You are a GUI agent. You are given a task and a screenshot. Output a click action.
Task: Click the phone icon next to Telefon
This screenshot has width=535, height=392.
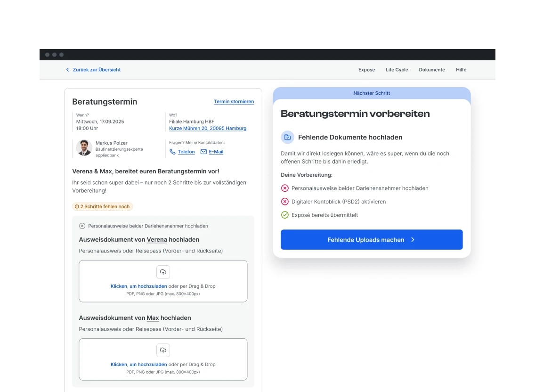pos(172,152)
